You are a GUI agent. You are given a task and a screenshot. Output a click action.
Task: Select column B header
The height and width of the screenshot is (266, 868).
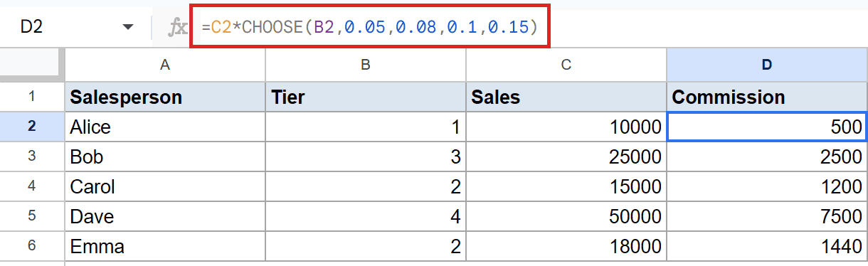(366, 65)
